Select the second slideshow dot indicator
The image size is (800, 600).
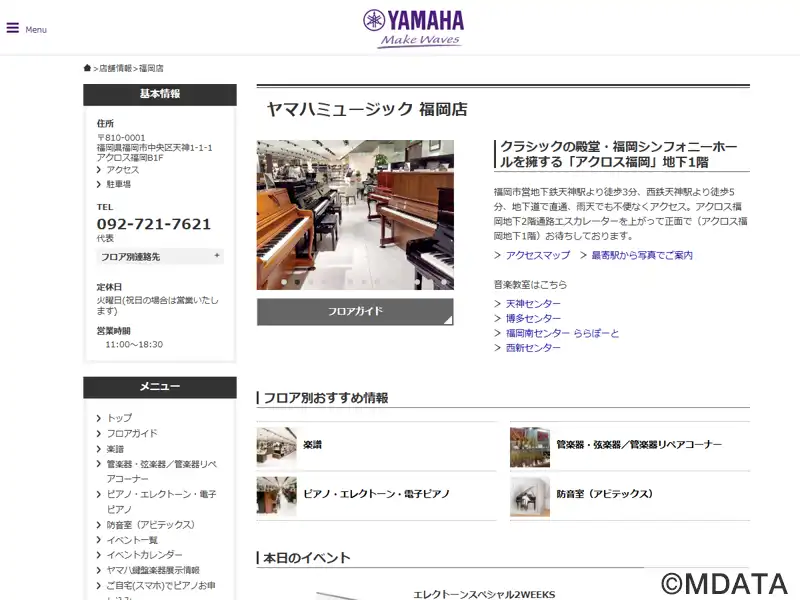pyautogui.click(x=297, y=282)
